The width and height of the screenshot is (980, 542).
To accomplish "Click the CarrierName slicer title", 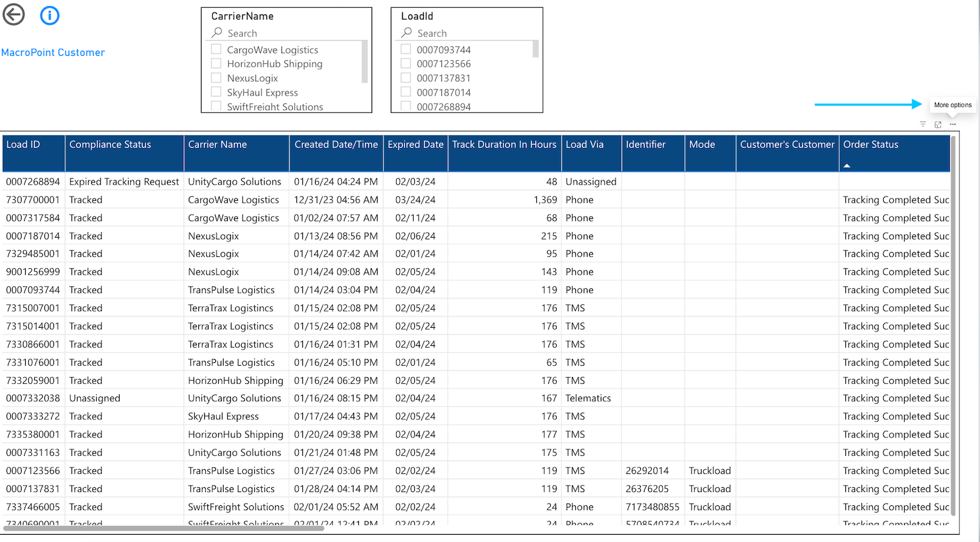I will pos(242,16).
